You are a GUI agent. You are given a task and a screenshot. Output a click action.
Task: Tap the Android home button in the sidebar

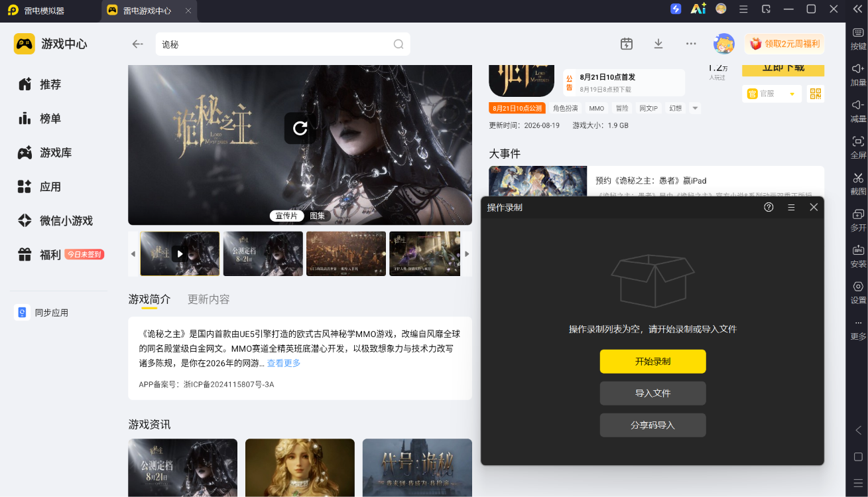tap(858, 457)
